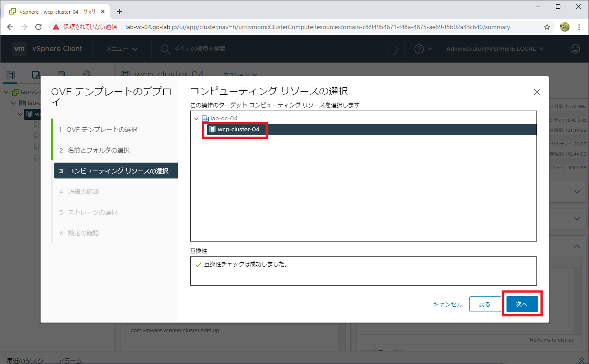Click step 4 詳細の確認

click(x=79, y=192)
